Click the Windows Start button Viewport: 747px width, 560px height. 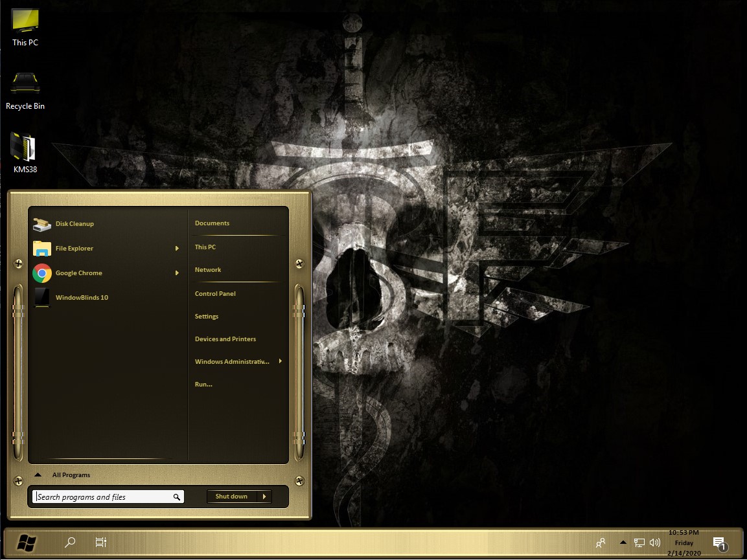26,543
